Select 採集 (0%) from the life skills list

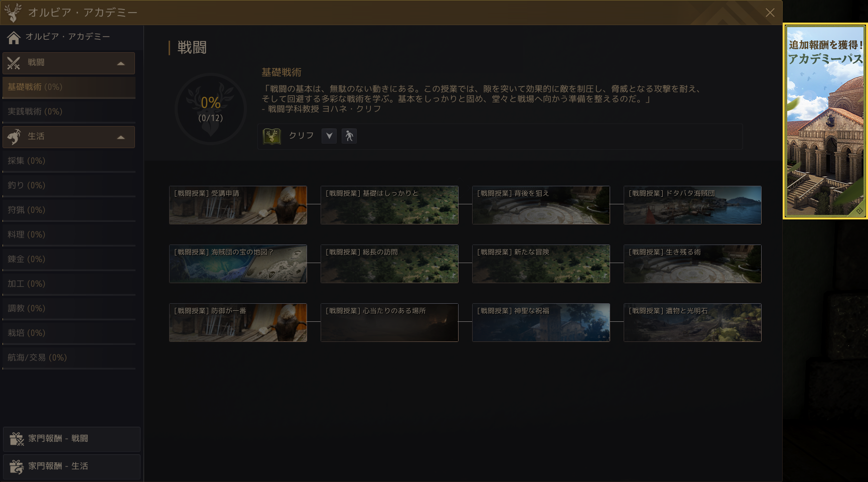pyautogui.click(x=27, y=161)
